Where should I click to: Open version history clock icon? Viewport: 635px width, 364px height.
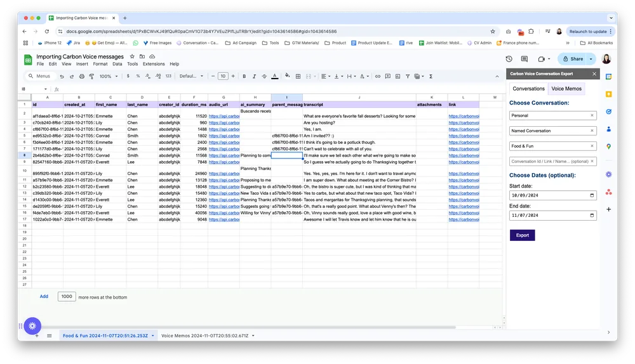pyautogui.click(x=509, y=59)
